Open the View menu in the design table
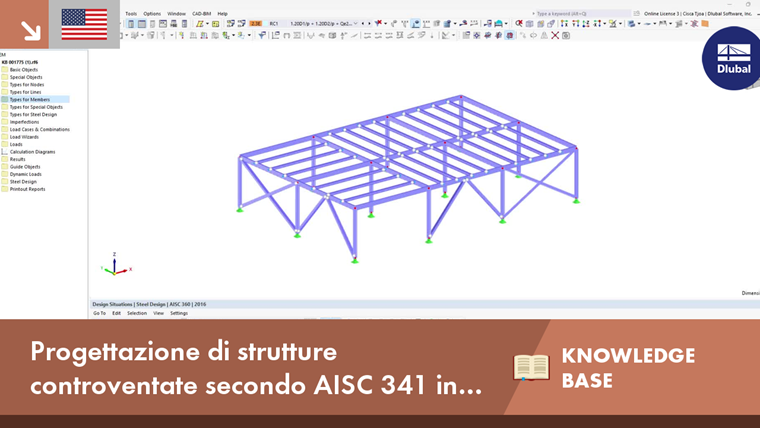This screenshot has width=760, height=428. click(x=158, y=313)
